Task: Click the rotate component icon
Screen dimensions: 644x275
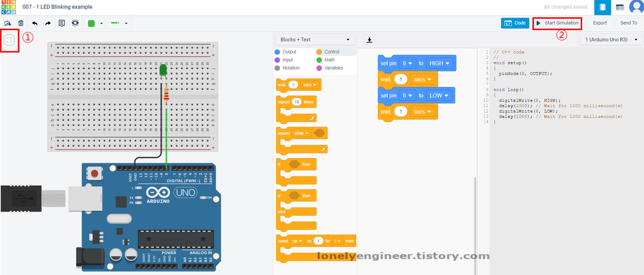Action: click(x=7, y=23)
